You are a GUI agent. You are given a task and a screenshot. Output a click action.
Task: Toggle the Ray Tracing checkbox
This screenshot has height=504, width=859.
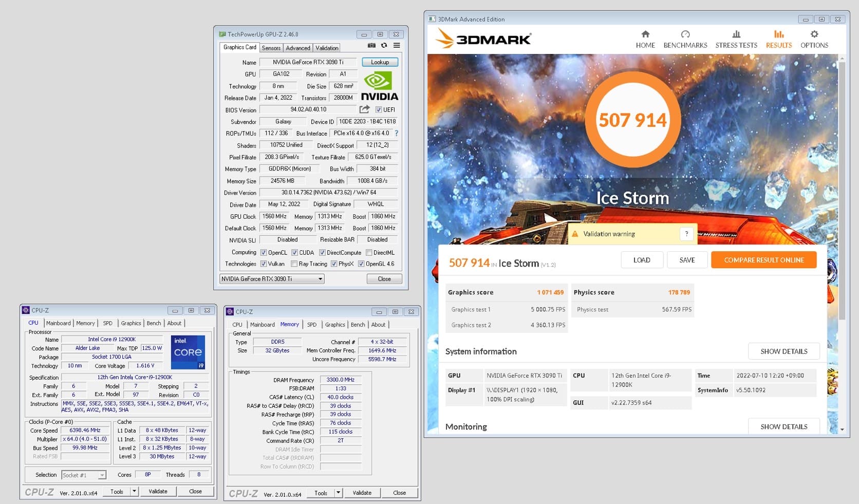(294, 264)
